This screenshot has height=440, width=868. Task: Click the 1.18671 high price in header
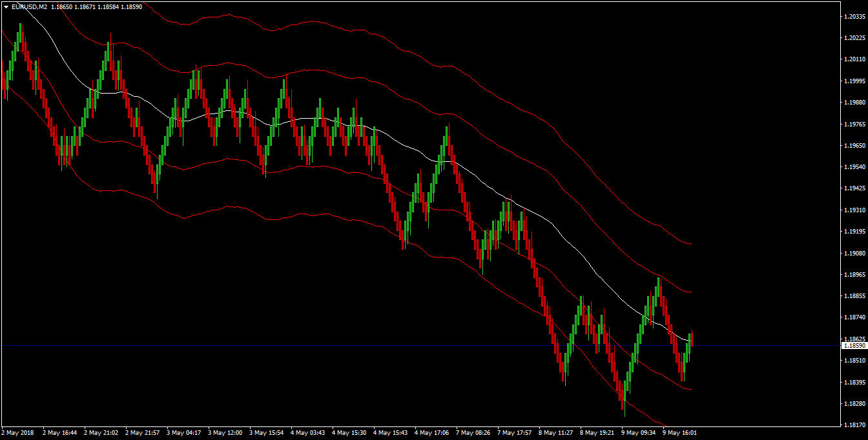pyautogui.click(x=85, y=6)
